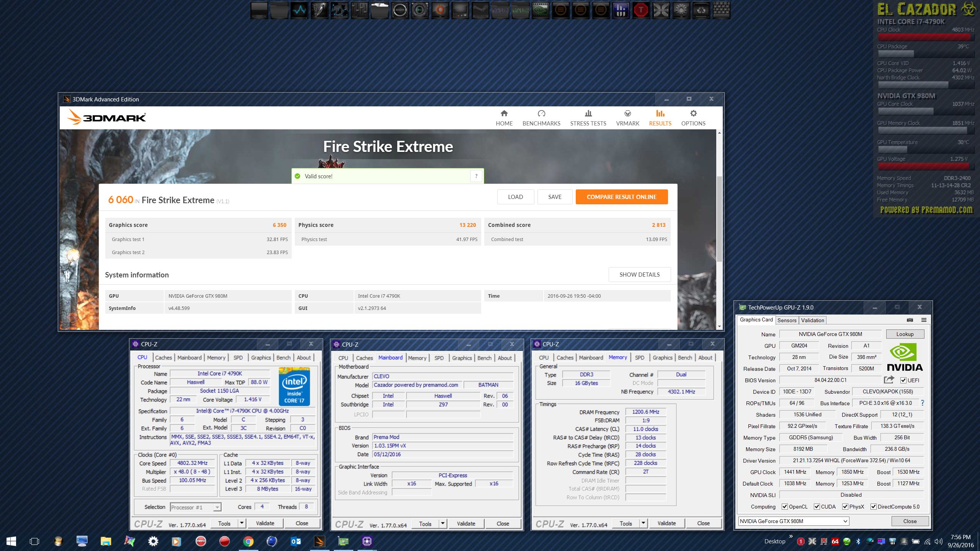Open BENCHMARKS in 3DMark navigation
The image size is (980, 551).
[541, 118]
